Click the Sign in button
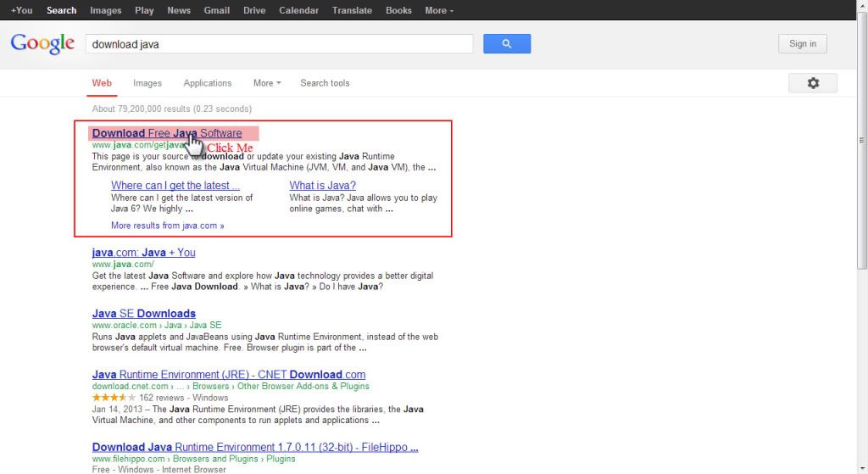Viewport: 868px width, 474px height. click(803, 44)
